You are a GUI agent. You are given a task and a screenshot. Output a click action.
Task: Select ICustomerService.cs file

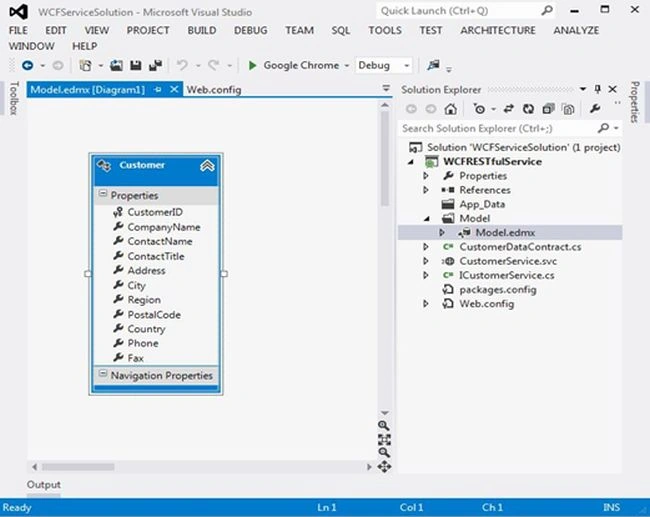click(506, 275)
